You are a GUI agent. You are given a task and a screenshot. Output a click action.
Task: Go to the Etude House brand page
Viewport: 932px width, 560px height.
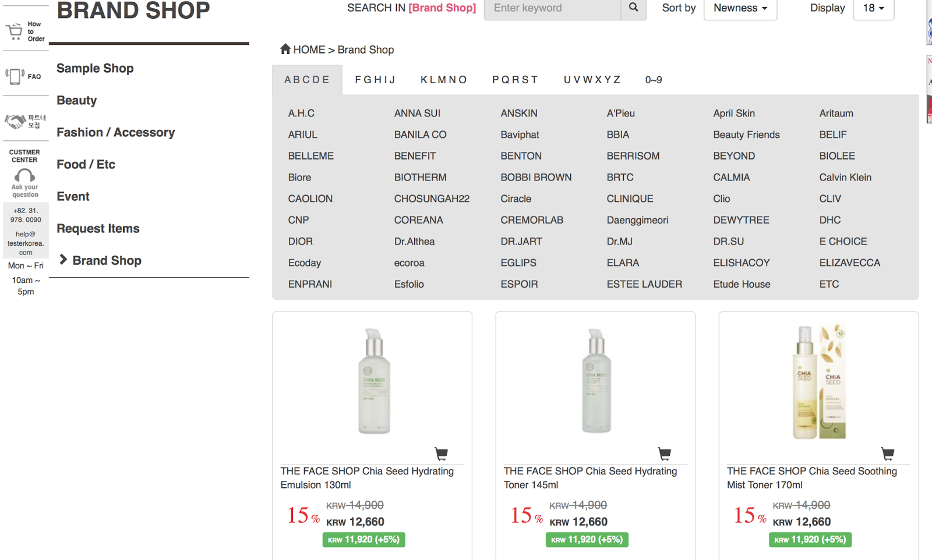point(742,284)
